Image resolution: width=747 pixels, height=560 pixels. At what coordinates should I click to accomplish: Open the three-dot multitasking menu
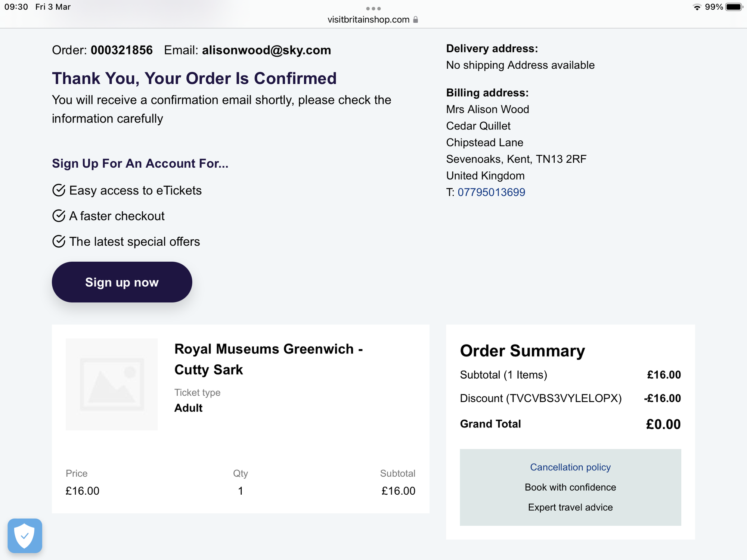(x=373, y=9)
